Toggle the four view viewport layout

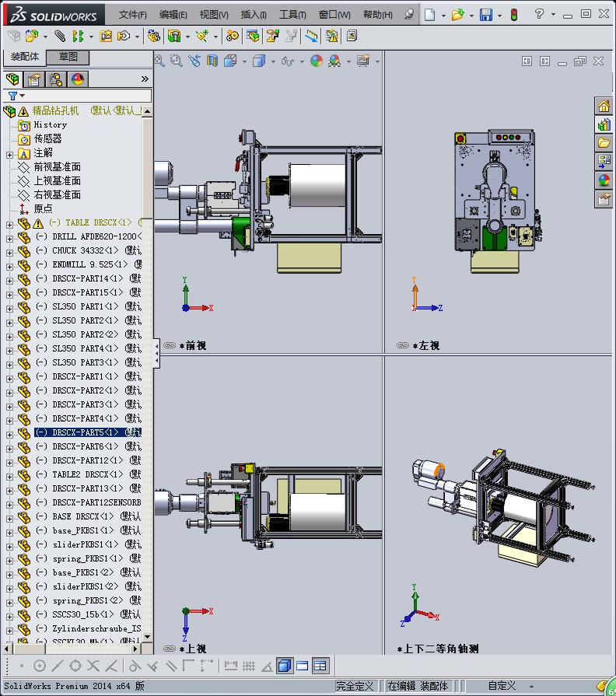[320, 666]
